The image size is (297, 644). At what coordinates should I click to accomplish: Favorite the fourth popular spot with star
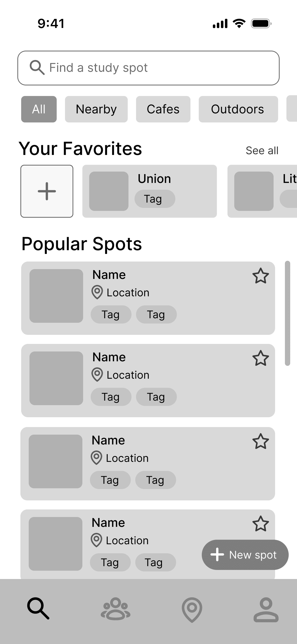(261, 524)
